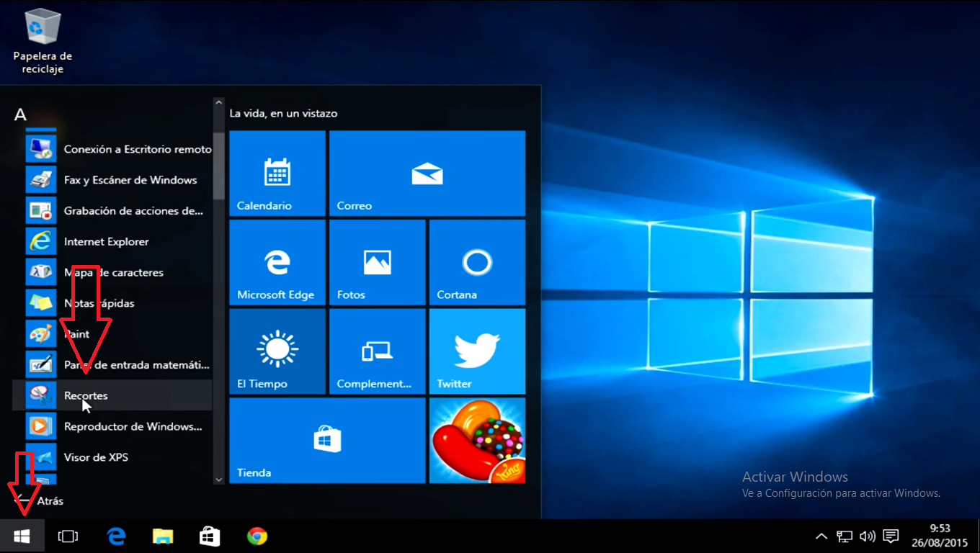Launch the Twitter tile
This screenshot has height=553, width=980.
tap(477, 352)
